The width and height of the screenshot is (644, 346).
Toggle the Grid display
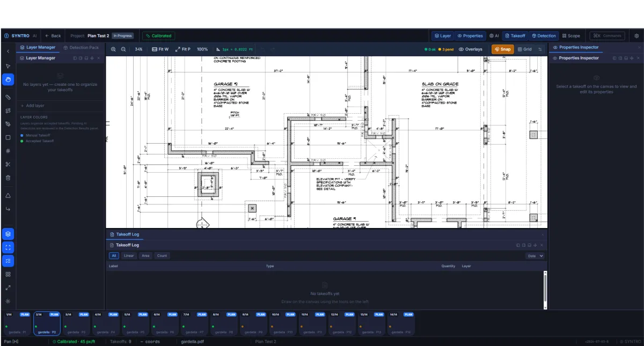(x=525, y=49)
